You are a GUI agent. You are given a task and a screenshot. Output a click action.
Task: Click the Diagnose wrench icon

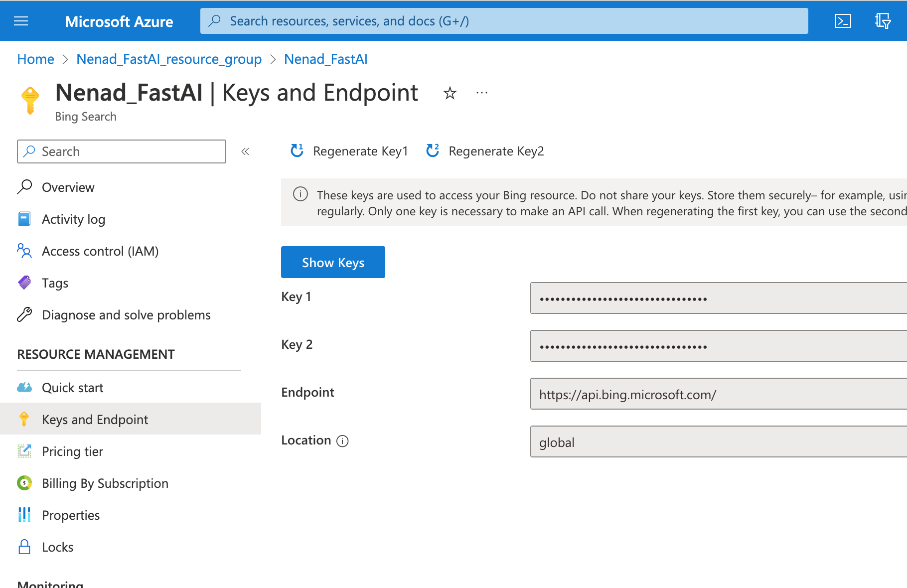[24, 314]
